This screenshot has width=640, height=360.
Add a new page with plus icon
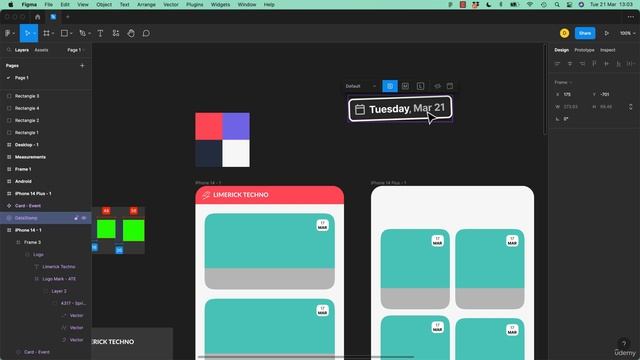pyautogui.click(x=82, y=65)
